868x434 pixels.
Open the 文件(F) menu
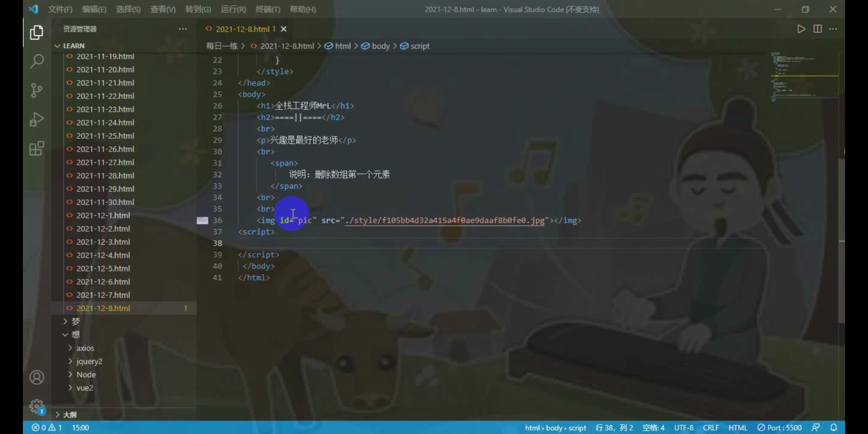tap(60, 9)
